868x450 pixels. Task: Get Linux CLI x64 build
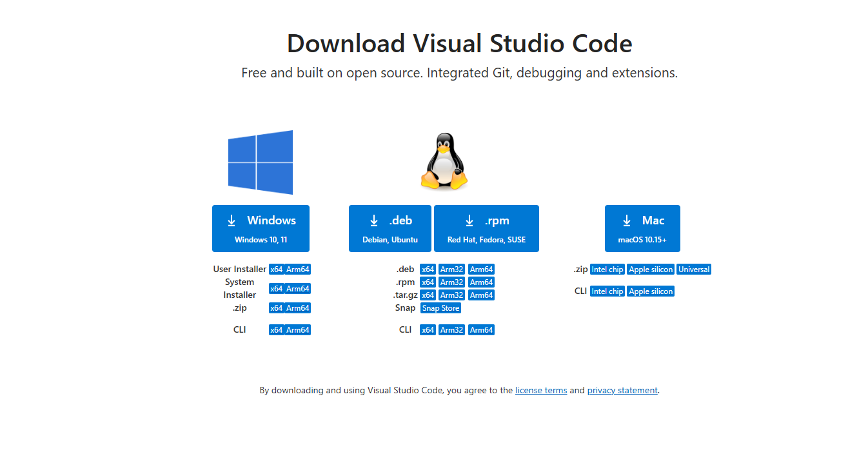tap(428, 330)
